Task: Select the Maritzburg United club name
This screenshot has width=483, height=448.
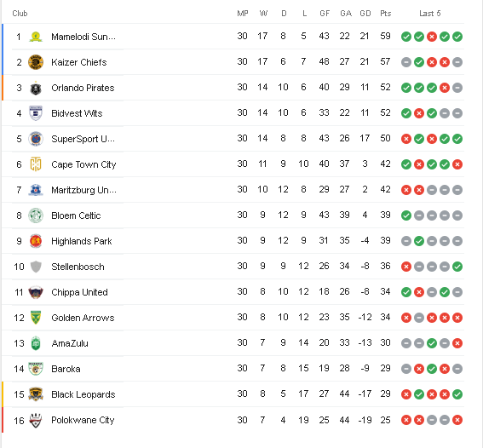Action: coord(83,190)
